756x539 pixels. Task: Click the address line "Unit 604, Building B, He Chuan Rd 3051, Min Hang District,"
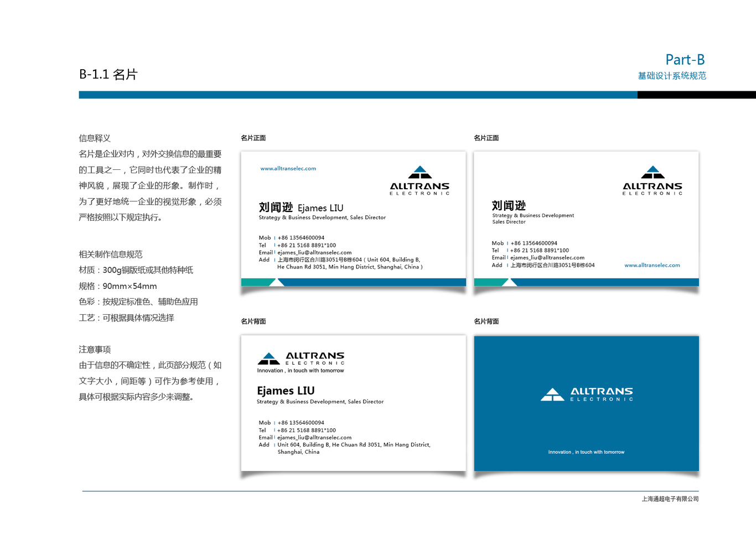pos(354,445)
